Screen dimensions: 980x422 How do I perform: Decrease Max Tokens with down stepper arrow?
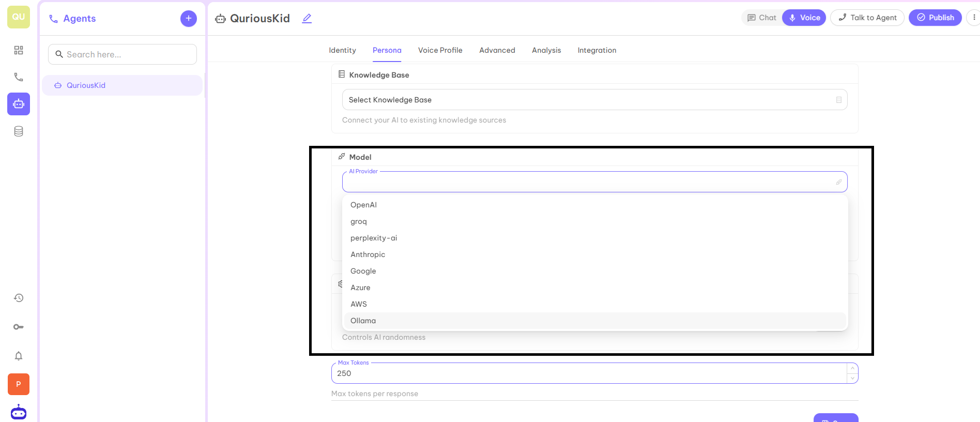[852, 379]
